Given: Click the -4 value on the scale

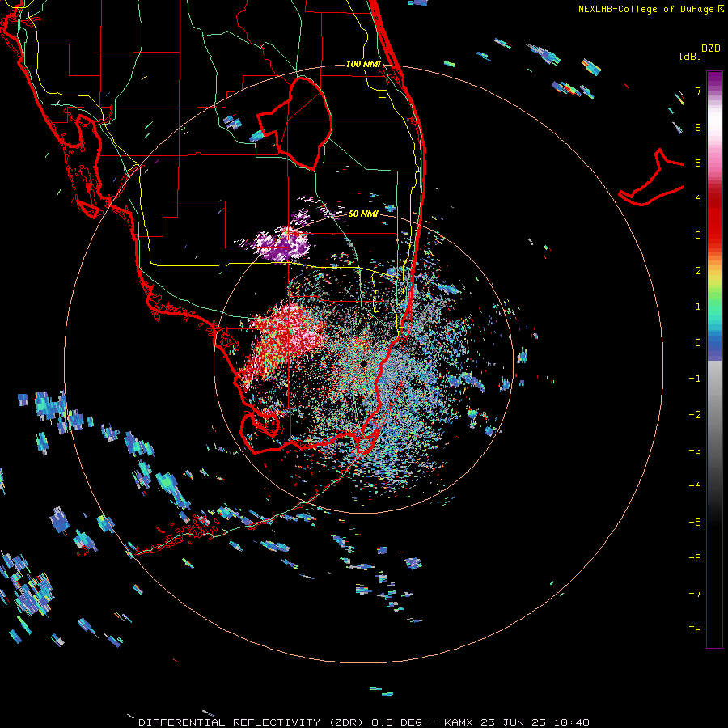Looking at the screenshot, I should [x=695, y=486].
